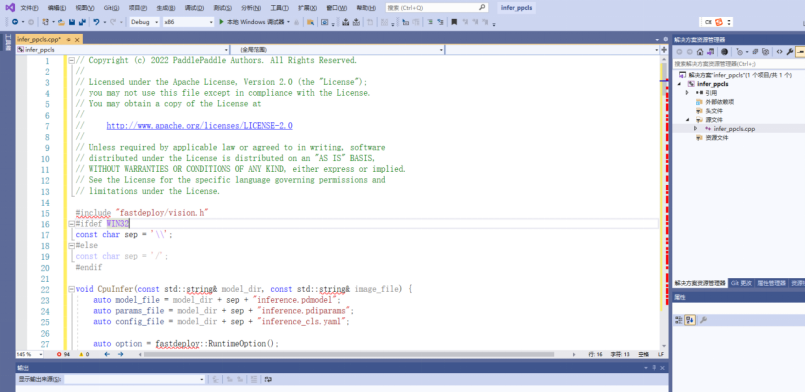Click the main search box
Viewport: 806px width, 392px height.
point(436,8)
